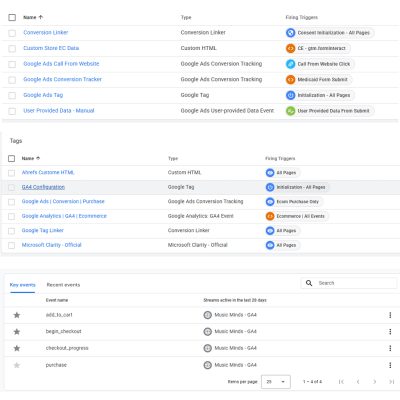Check the Ahrefs Custome HTML checkbox
400x400 pixels.
11,173
